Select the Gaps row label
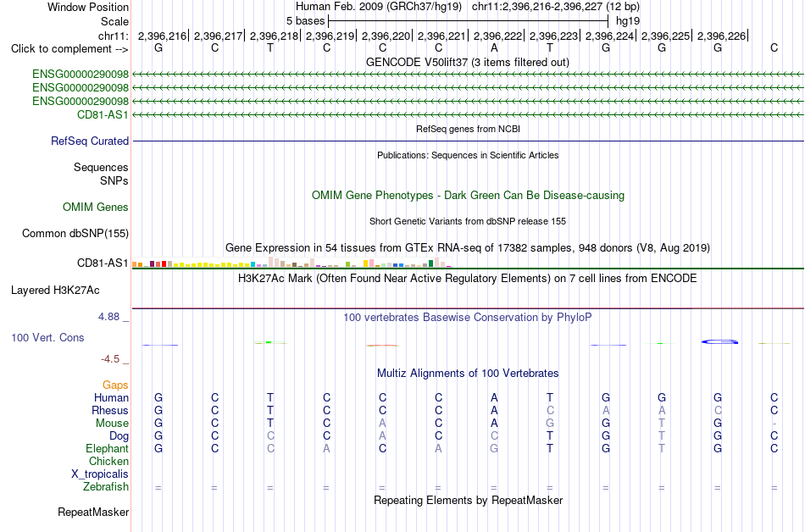The image size is (805, 532). click(115, 385)
